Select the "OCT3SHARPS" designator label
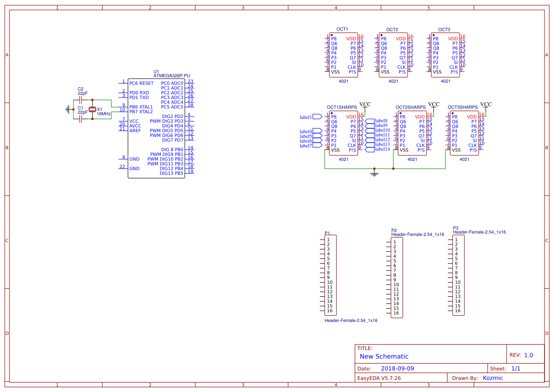Viewport: 554px width, 392px height. click(463, 107)
